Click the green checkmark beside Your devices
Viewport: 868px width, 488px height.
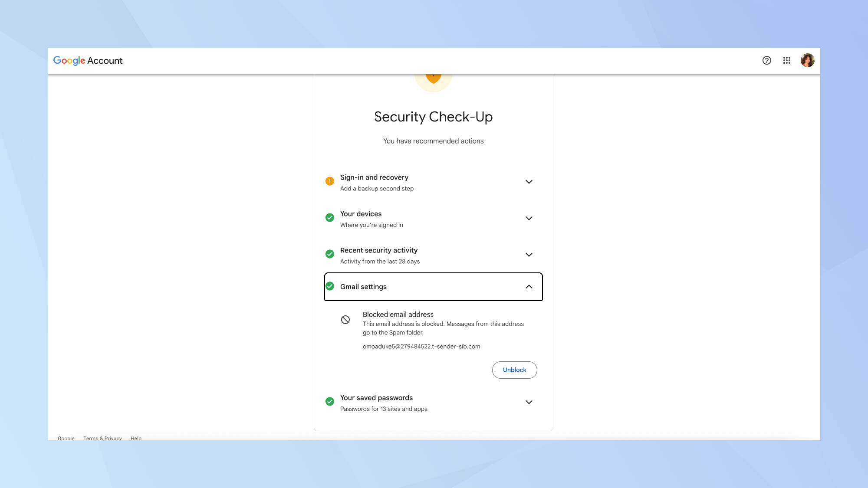coord(330,217)
